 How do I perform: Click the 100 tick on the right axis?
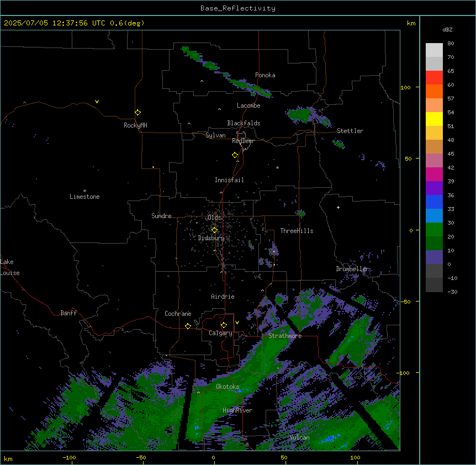[405, 87]
